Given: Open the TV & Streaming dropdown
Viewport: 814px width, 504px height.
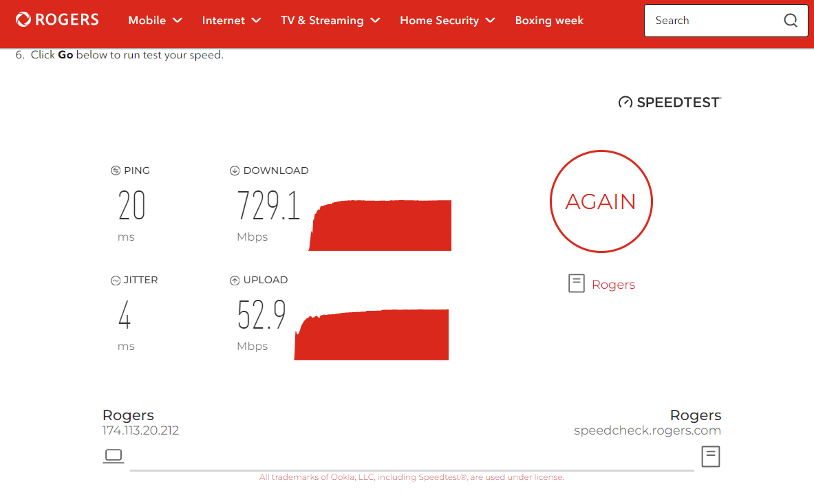Looking at the screenshot, I should pos(330,21).
